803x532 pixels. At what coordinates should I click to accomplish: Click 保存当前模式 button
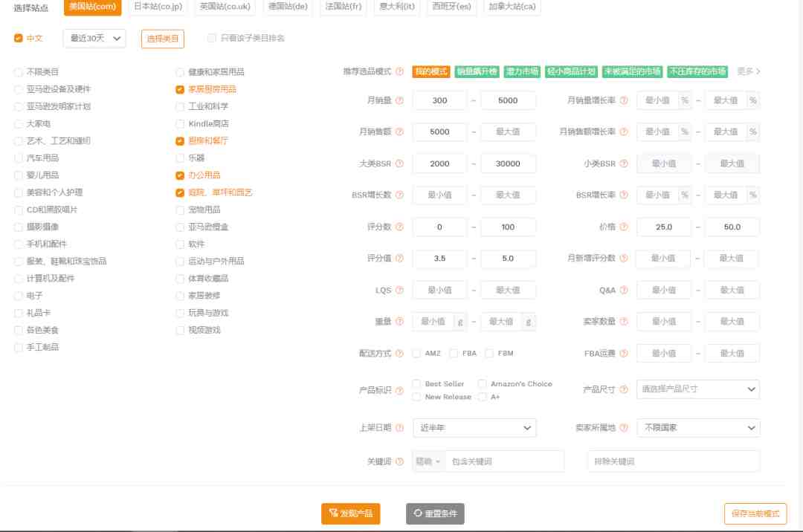click(755, 513)
